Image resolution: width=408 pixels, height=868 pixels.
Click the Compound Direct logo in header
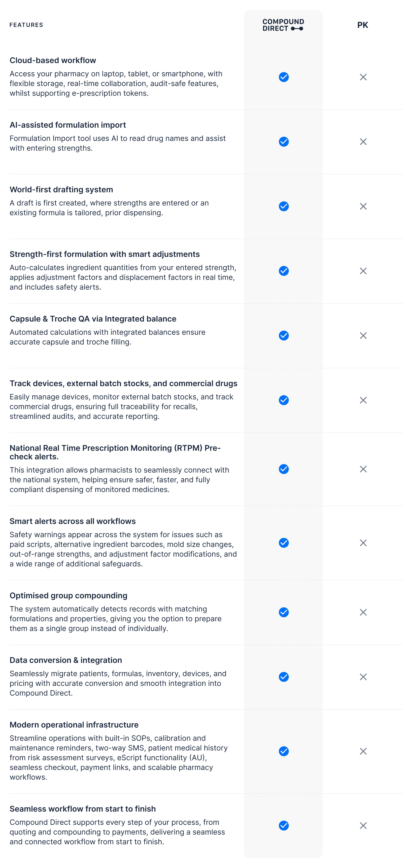click(x=283, y=25)
